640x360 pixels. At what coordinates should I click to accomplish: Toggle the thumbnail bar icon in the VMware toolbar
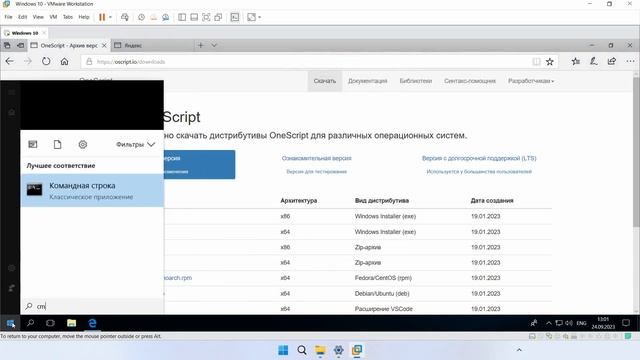coord(194,17)
